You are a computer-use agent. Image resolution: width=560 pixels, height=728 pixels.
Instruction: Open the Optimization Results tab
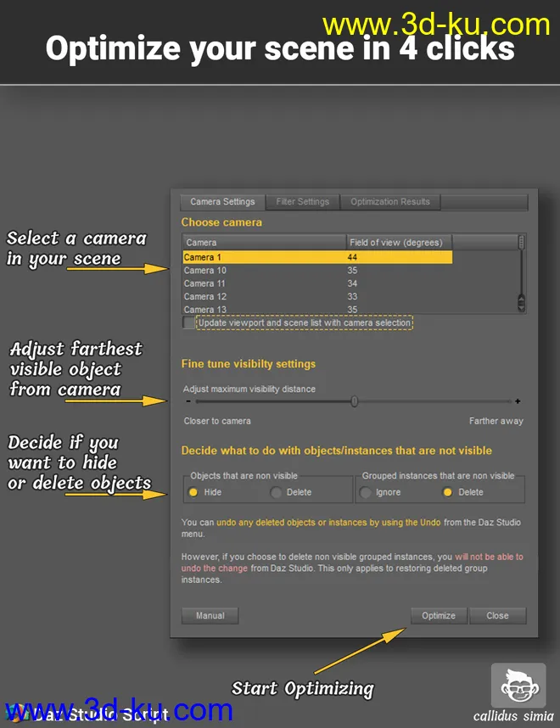(390, 202)
